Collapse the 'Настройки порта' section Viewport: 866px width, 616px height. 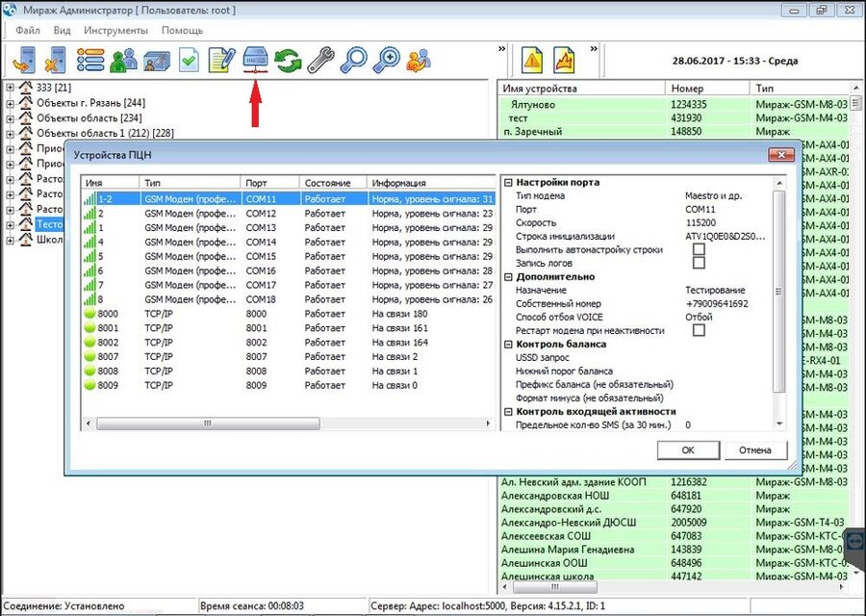[x=508, y=183]
